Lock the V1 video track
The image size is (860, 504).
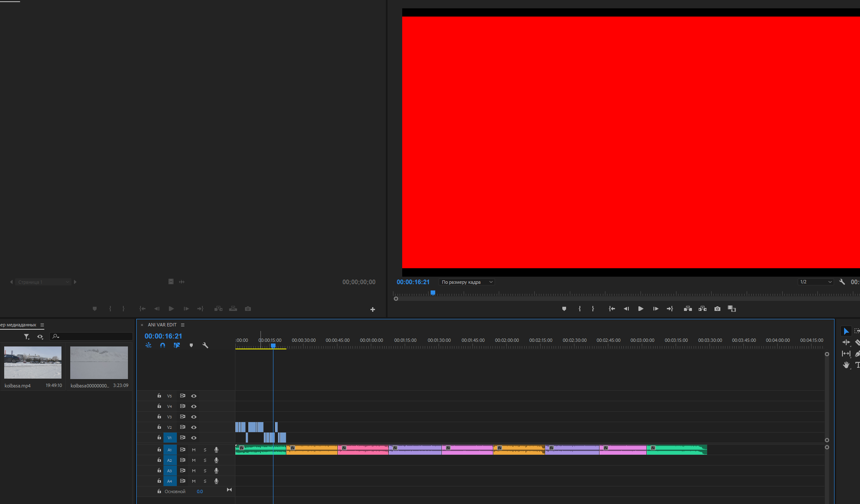(x=159, y=437)
